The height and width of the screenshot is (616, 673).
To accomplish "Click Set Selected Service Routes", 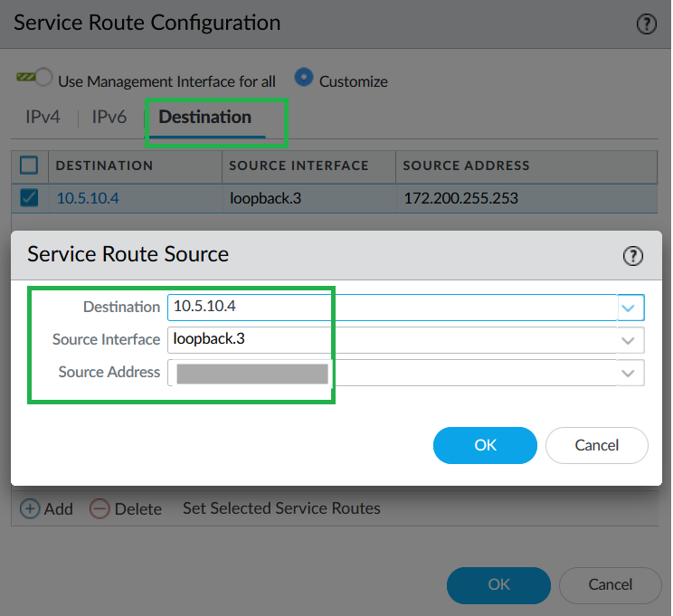I will pos(281,508).
